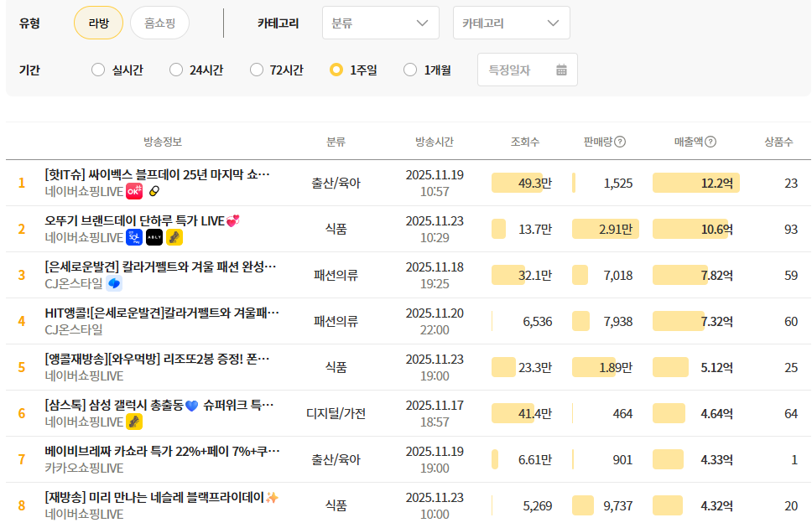This screenshot has height=528, width=812.
Task: Click the pill-shaped icon in row 1
Action: tap(154, 192)
